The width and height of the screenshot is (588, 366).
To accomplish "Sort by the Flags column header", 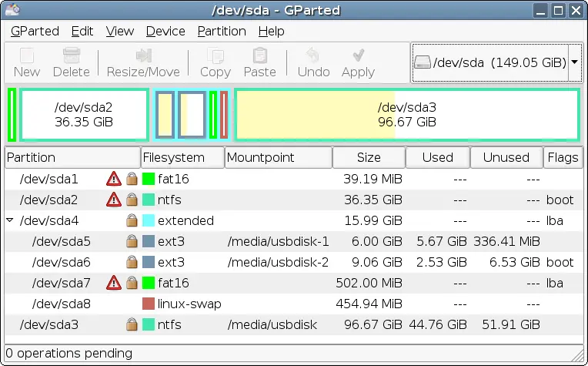I will coord(563,157).
